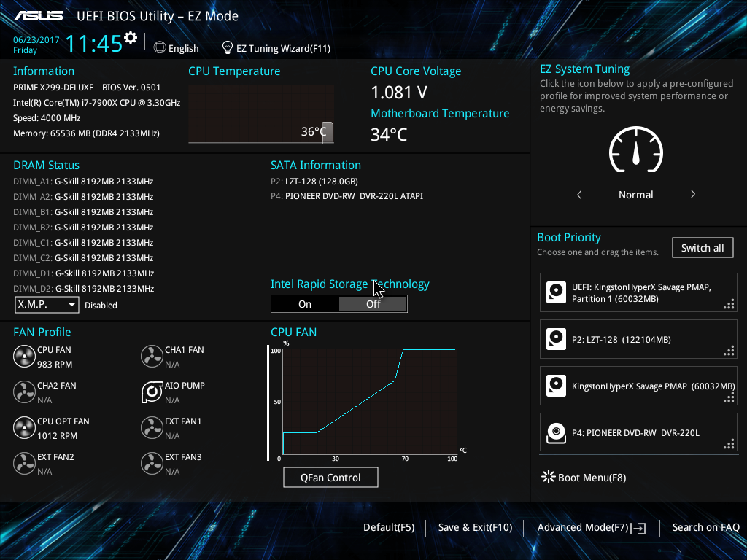Click the white CPU FAN level bar
Screen dimensions: 747x560
[268, 402]
